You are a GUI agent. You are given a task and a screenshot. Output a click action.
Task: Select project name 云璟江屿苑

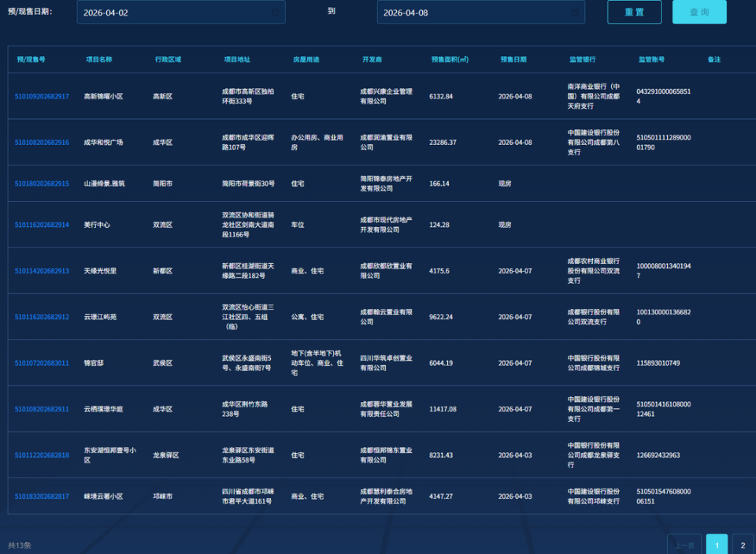click(100, 317)
